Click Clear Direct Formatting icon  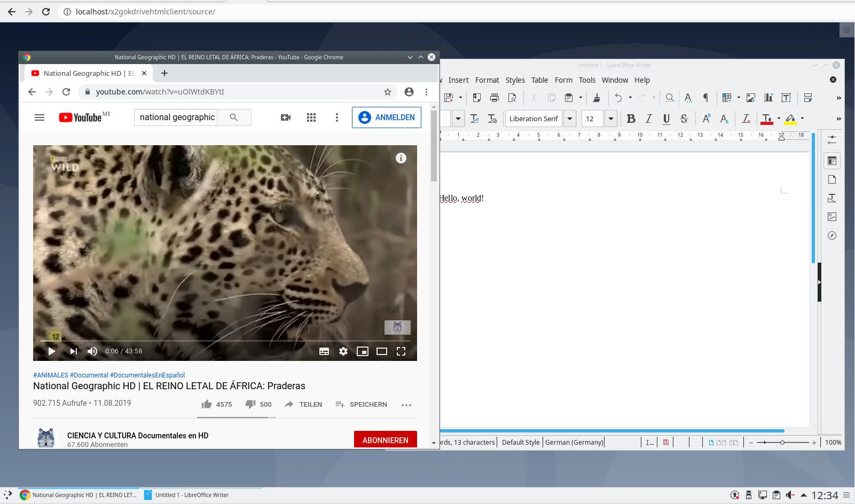pyautogui.click(x=746, y=119)
